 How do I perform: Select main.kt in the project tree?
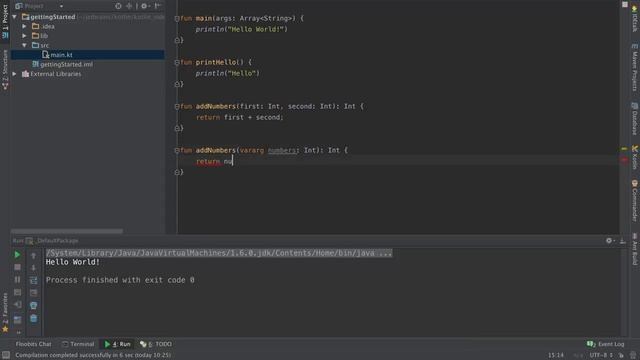pyautogui.click(x=88, y=55)
